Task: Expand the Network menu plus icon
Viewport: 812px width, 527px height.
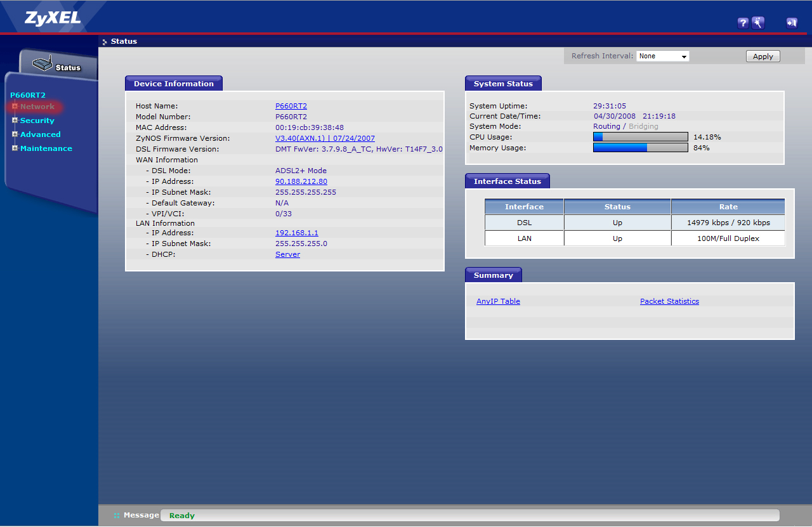Action: tap(15, 107)
